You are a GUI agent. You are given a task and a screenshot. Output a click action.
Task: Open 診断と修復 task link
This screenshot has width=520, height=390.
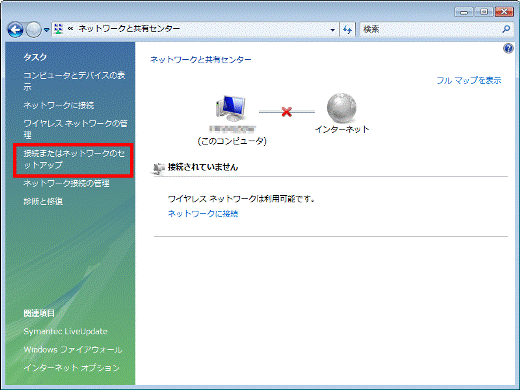(43, 201)
